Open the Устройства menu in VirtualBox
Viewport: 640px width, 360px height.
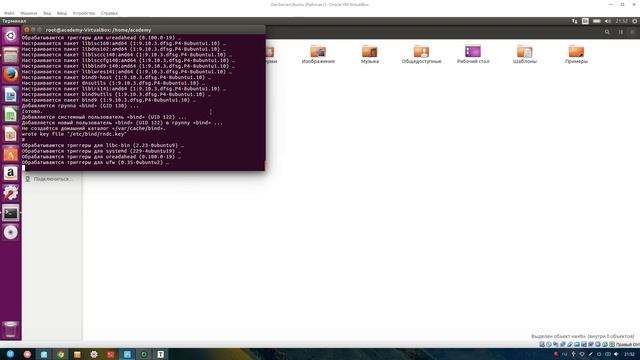tap(84, 13)
